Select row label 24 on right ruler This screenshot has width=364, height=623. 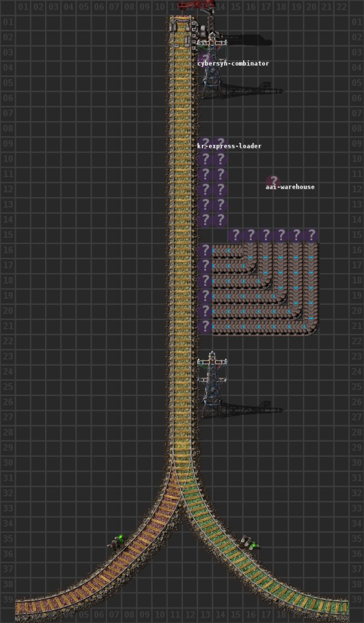pyautogui.click(x=357, y=372)
